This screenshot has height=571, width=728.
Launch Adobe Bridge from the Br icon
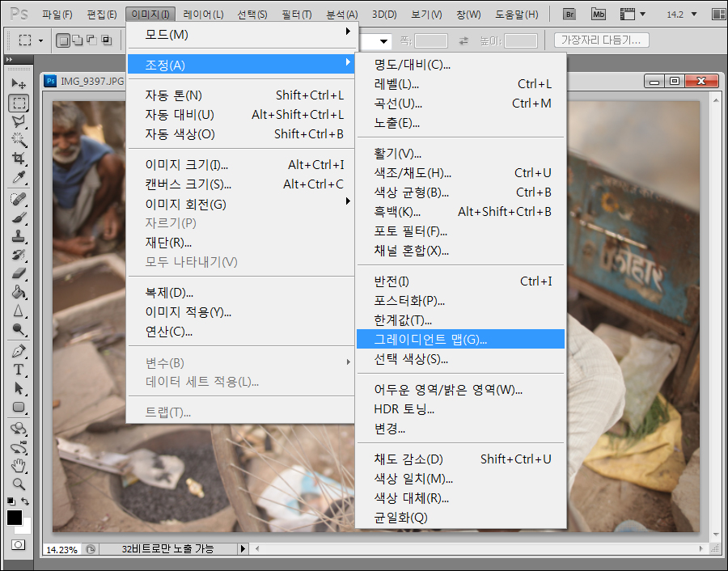click(x=569, y=15)
